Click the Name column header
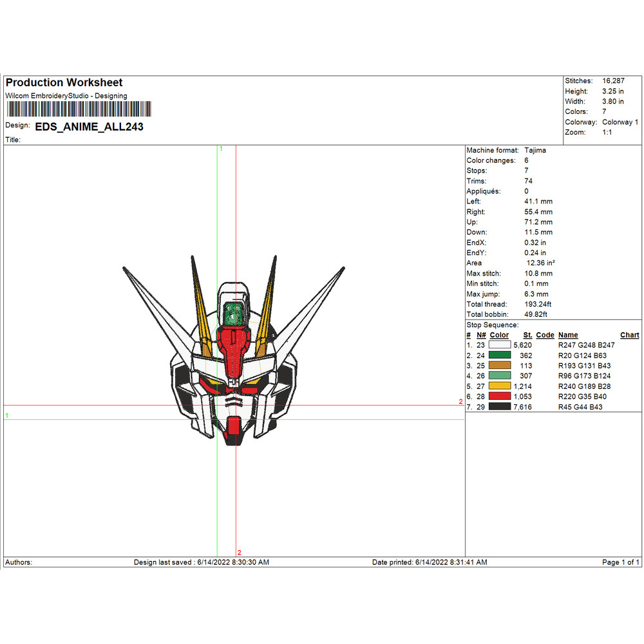 [567, 335]
